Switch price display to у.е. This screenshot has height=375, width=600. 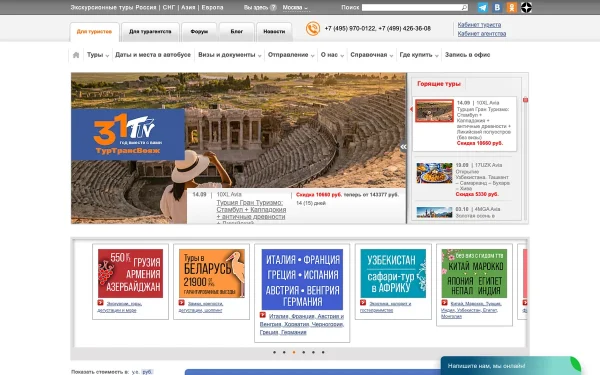135,372
